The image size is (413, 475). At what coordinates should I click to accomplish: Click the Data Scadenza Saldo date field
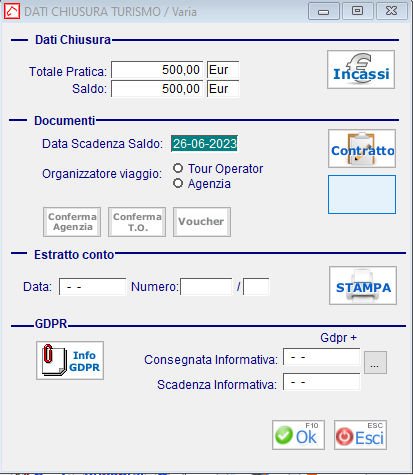(204, 144)
